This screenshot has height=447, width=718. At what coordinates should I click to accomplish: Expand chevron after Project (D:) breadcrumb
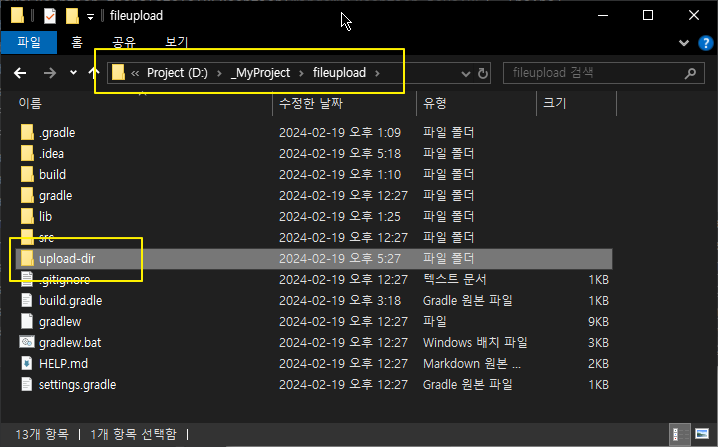pyautogui.click(x=219, y=73)
